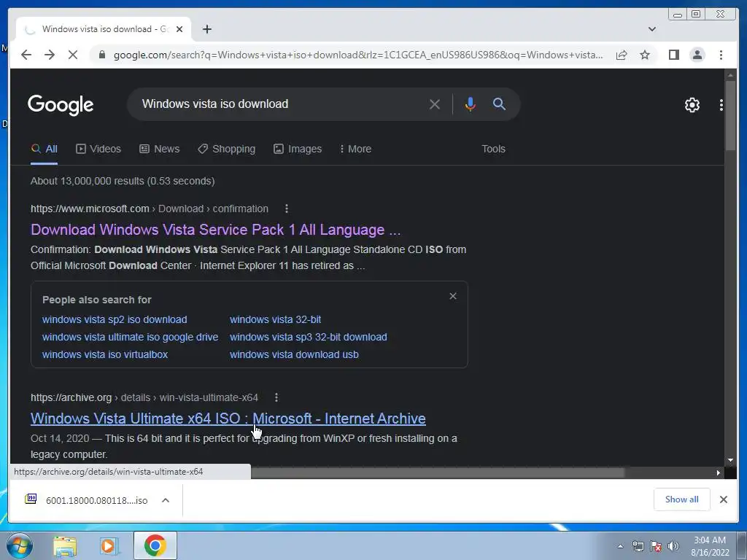Expand download item options chevron
Image resolution: width=747 pixels, height=560 pixels.
pyautogui.click(x=166, y=500)
